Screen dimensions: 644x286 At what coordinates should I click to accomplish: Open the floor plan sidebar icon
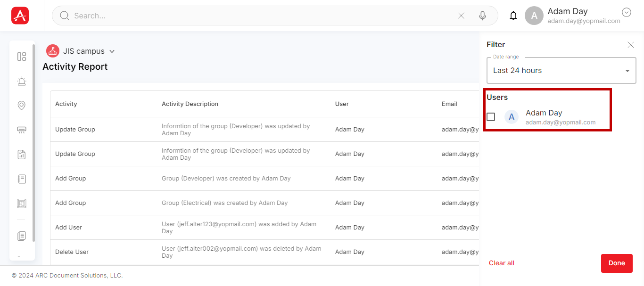click(x=22, y=204)
